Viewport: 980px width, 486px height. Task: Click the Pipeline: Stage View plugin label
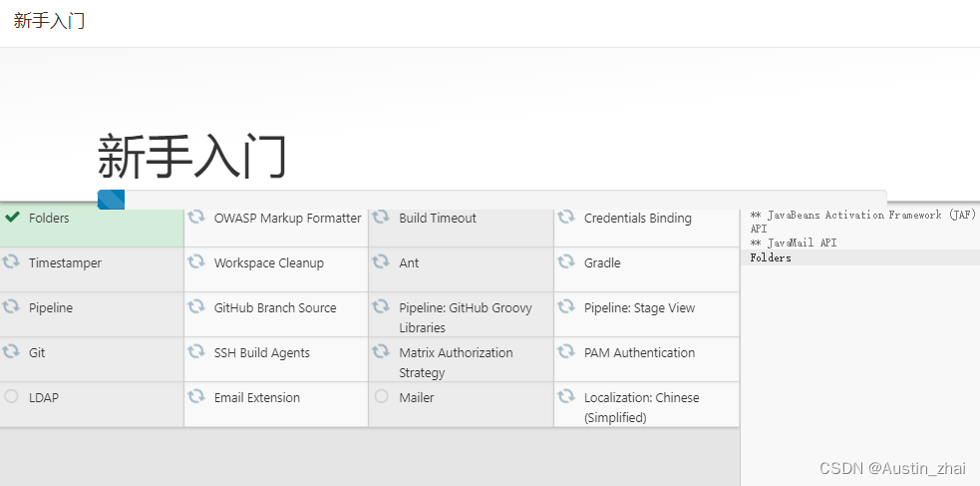tap(639, 308)
